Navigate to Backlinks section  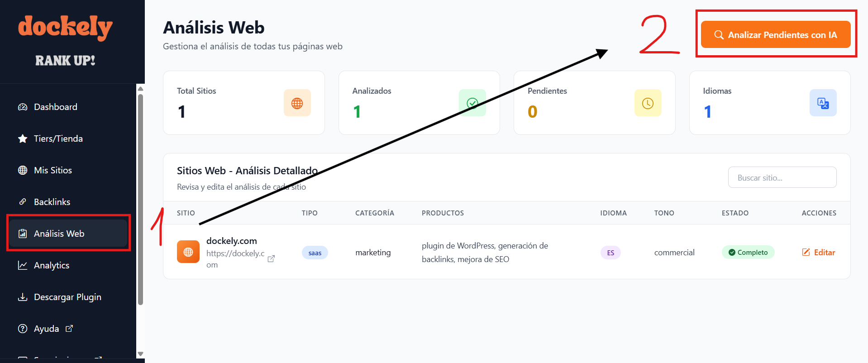(52, 202)
